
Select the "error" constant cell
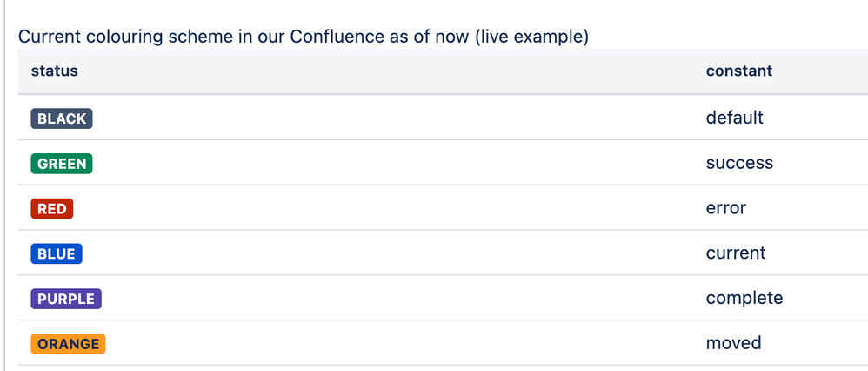click(x=726, y=208)
